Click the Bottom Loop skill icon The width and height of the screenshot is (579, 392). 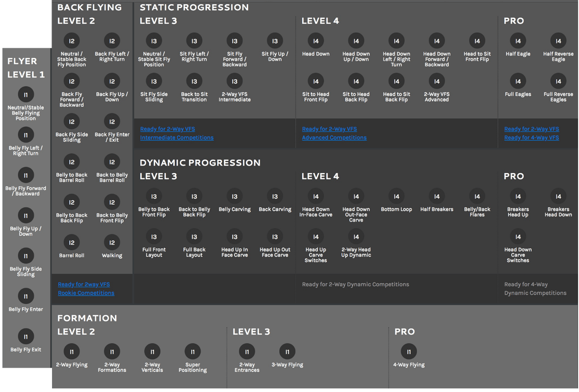pyautogui.click(x=396, y=197)
